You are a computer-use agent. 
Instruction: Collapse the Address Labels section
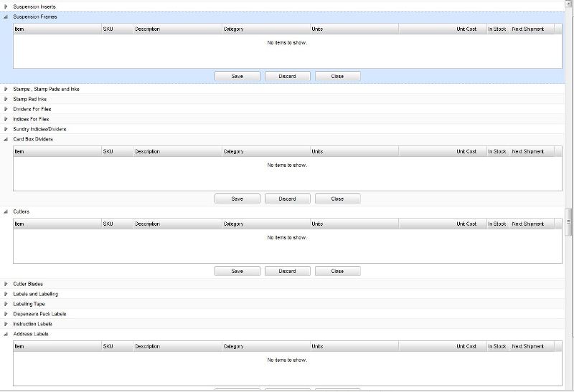(x=6, y=334)
